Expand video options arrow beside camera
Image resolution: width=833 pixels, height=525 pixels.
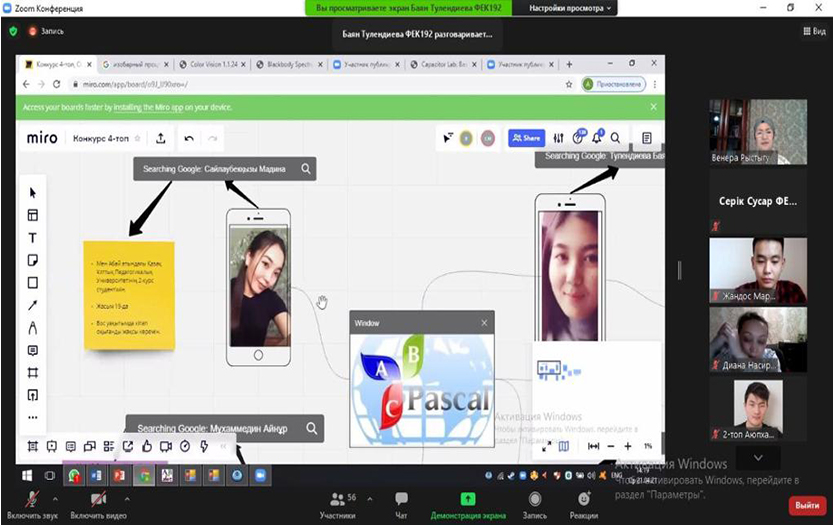tap(127, 499)
